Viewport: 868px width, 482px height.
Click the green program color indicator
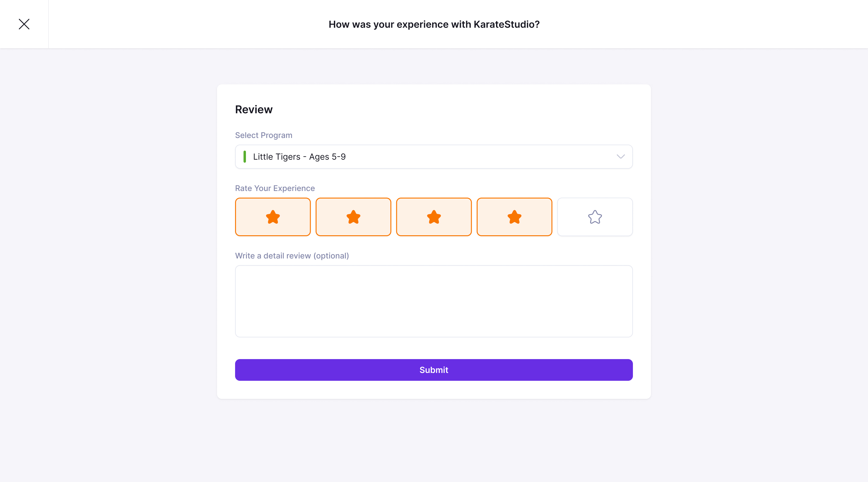(x=245, y=157)
